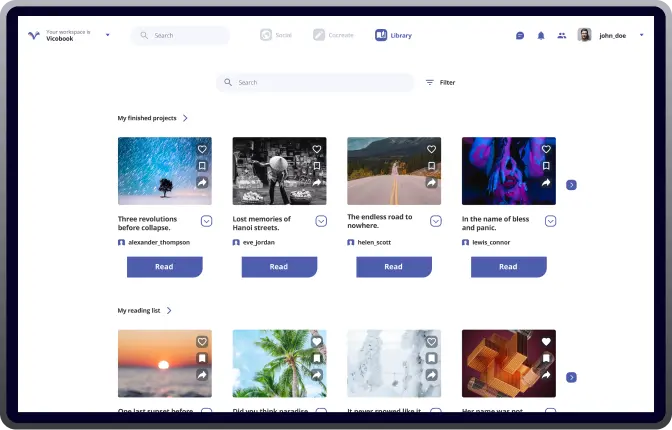Bookmark Three revolutions before collapse book

point(202,165)
